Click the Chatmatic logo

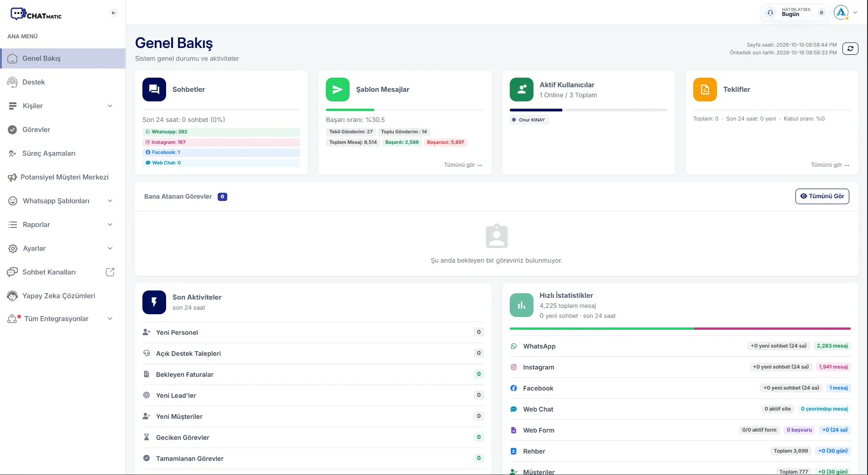point(36,14)
